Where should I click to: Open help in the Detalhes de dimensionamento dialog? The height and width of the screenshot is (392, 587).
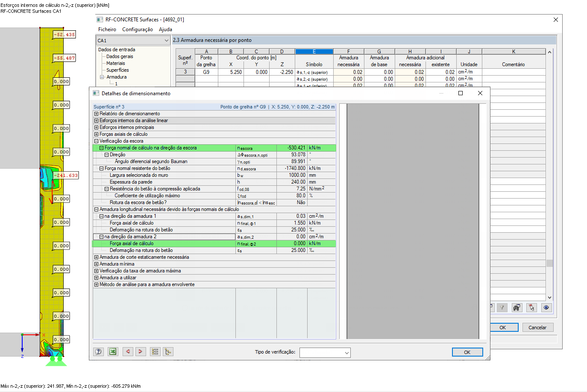pos(99,352)
